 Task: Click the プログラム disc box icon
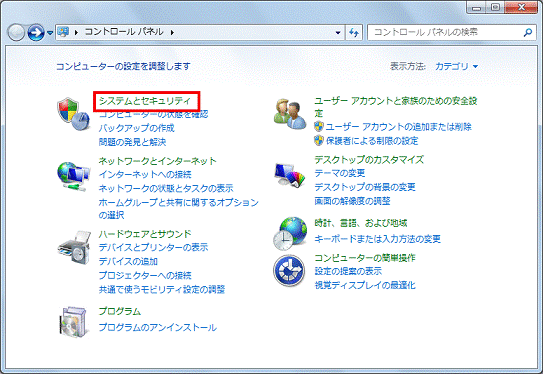tap(73, 322)
